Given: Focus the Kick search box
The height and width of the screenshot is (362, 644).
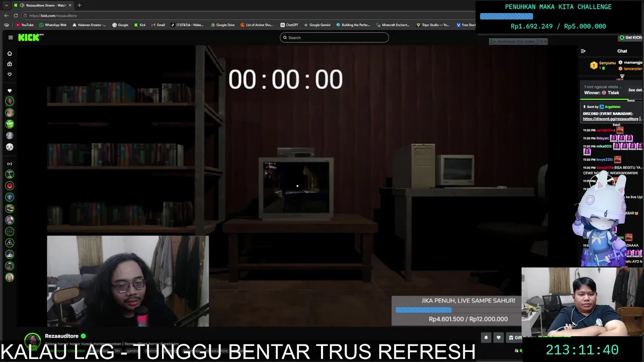Looking at the screenshot, I should pos(334,38).
